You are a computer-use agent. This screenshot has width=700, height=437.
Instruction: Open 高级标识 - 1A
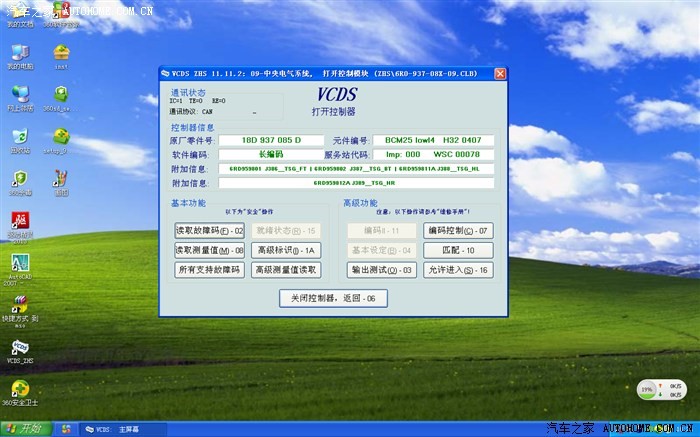pos(285,250)
